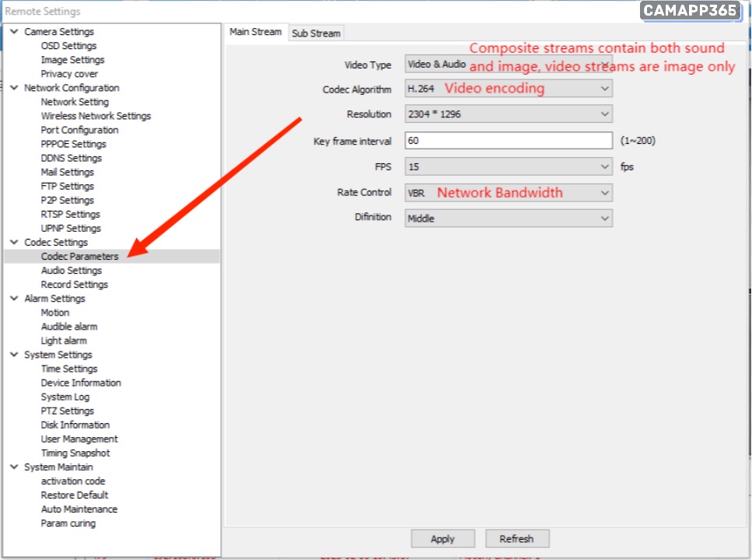Select Audio Settings under Codec Settings

click(71, 271)
